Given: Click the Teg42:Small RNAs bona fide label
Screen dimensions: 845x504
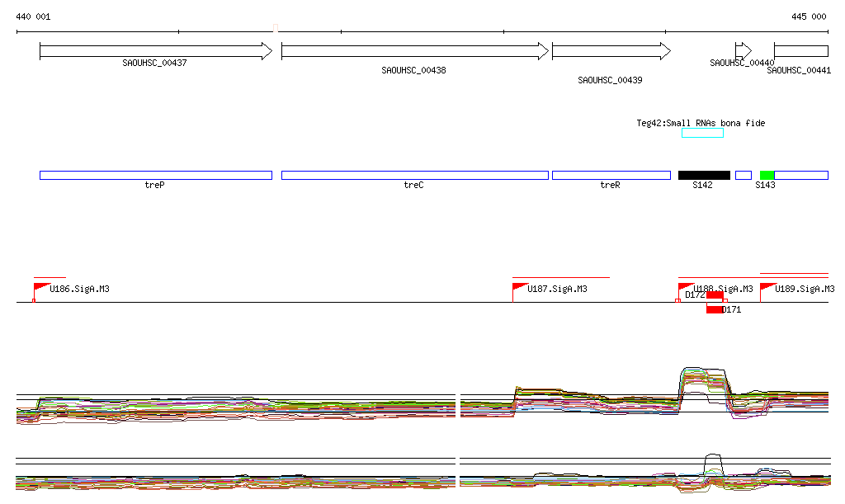Looking at the screenshot, I should (701, 123).
